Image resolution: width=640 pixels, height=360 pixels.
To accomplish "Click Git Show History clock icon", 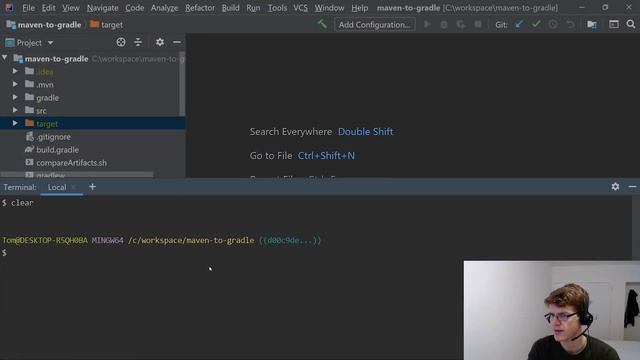I will (553, 24).
